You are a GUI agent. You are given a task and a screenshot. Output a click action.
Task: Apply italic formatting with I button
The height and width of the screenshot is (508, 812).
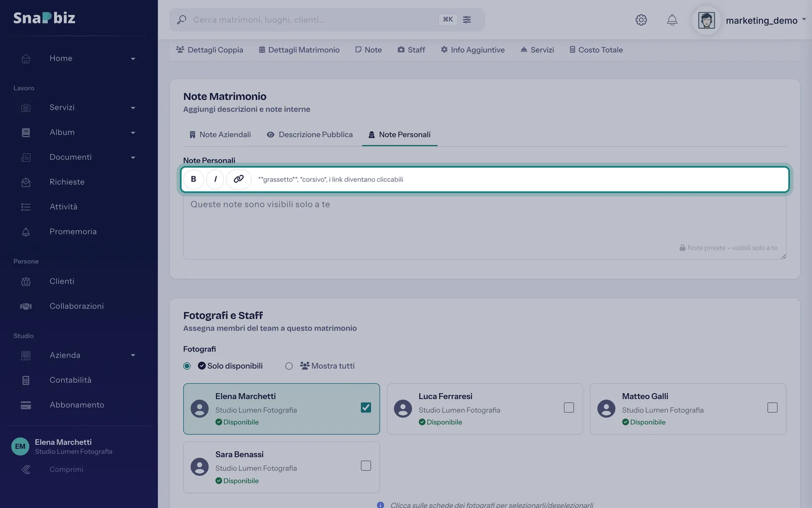(216, 179)
